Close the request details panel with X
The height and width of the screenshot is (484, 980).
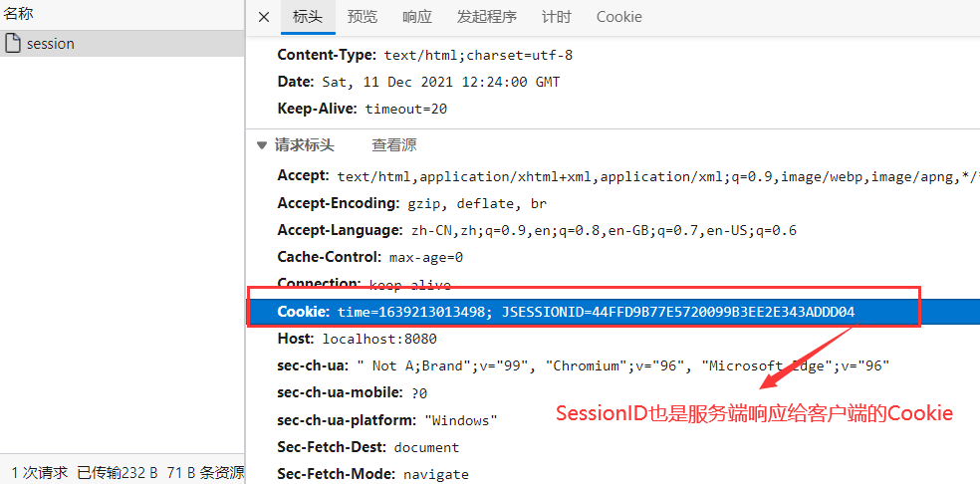click(264, 17)
